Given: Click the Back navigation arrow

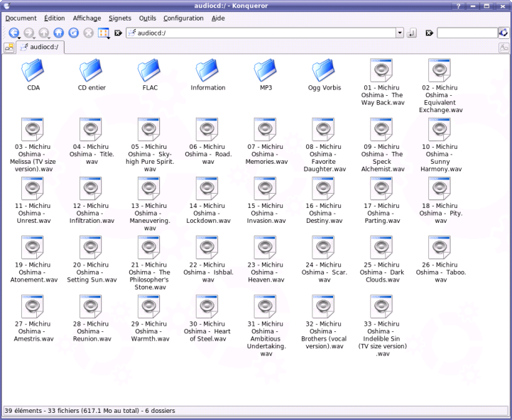Looking at the screenshot, I should [13, 33].
